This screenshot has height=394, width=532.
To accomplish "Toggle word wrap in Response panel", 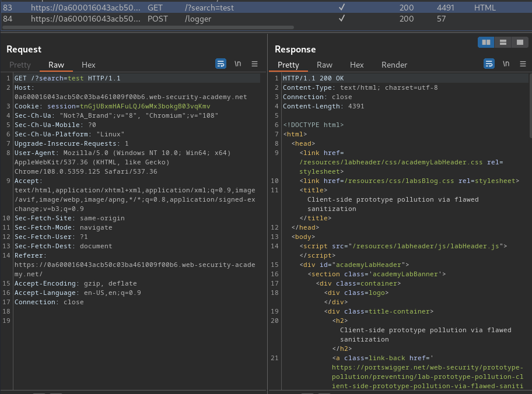I will pos(489,64).
